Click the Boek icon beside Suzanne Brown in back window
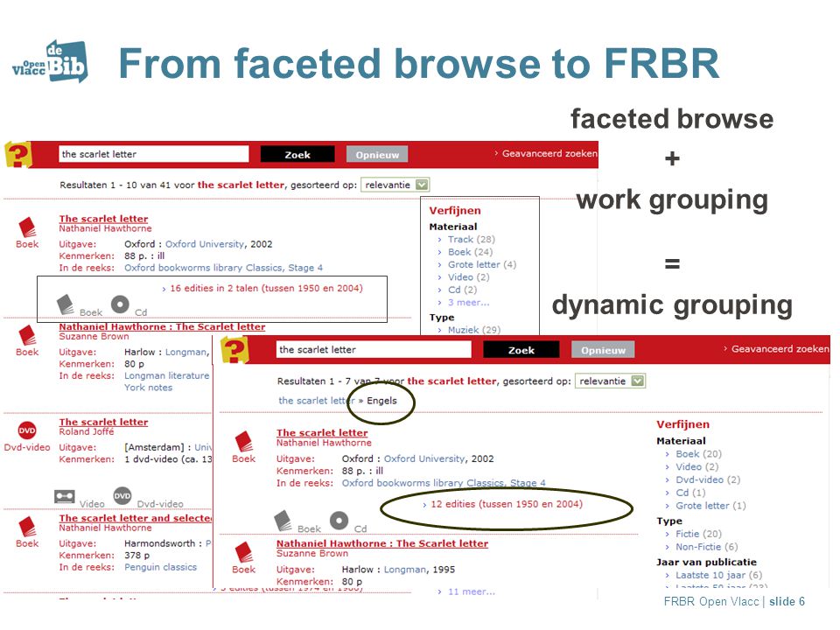 click(27, 335)
